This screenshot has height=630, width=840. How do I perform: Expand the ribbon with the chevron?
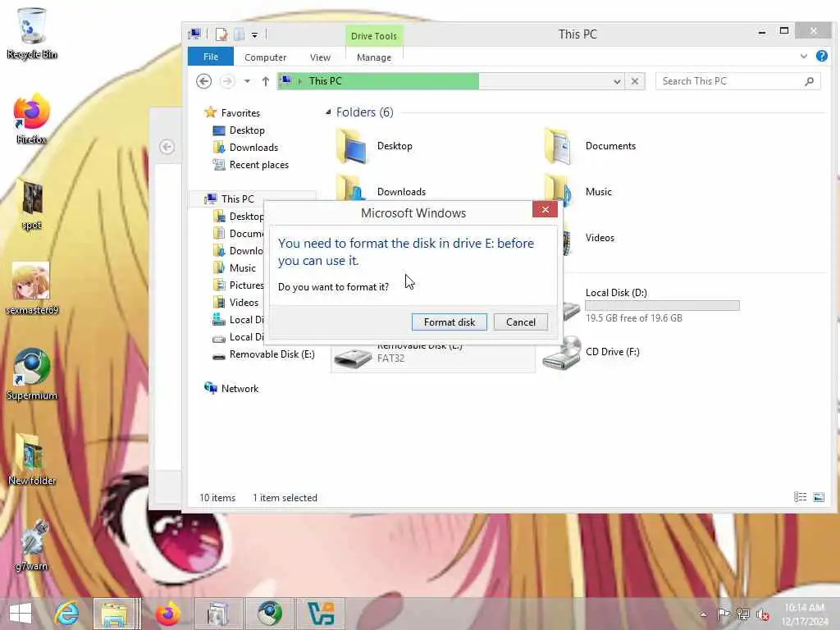[x=803, y=57]
